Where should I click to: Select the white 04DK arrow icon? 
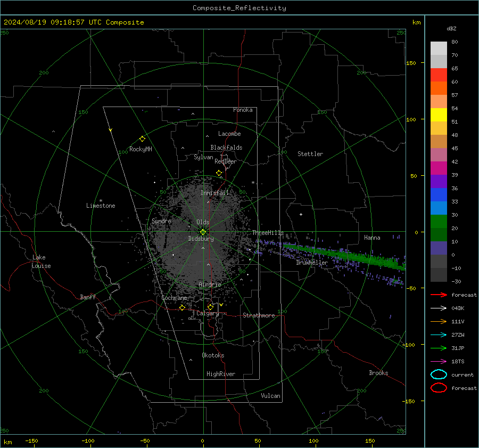439,308
